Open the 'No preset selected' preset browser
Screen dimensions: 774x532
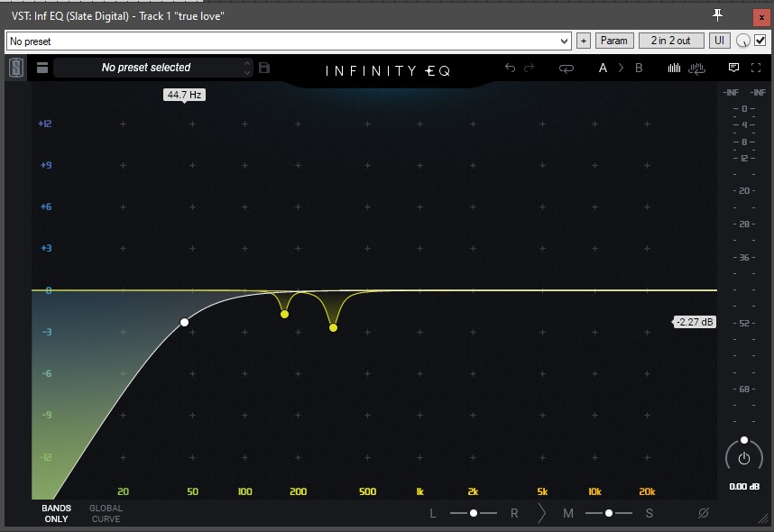tap(146, 68)
